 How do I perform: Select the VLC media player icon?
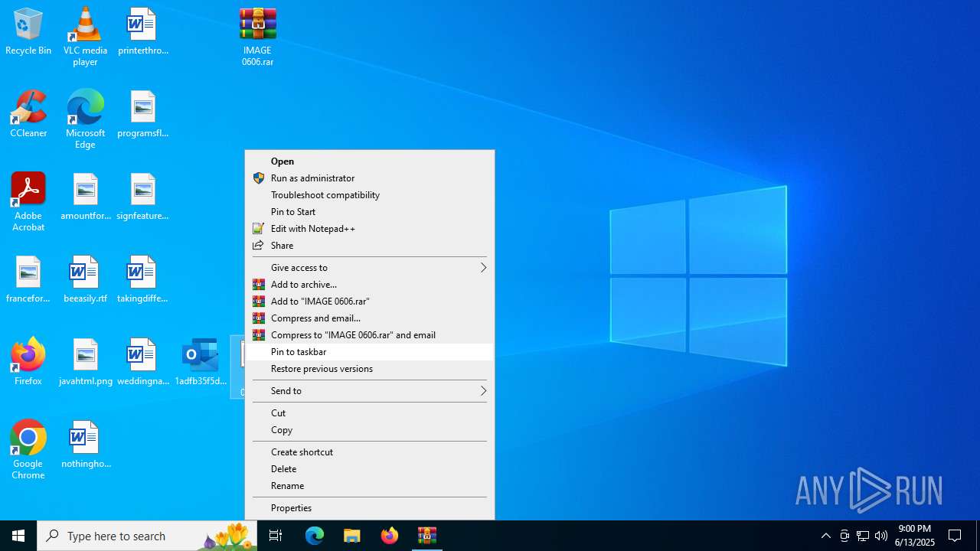(x=85, y=37)
